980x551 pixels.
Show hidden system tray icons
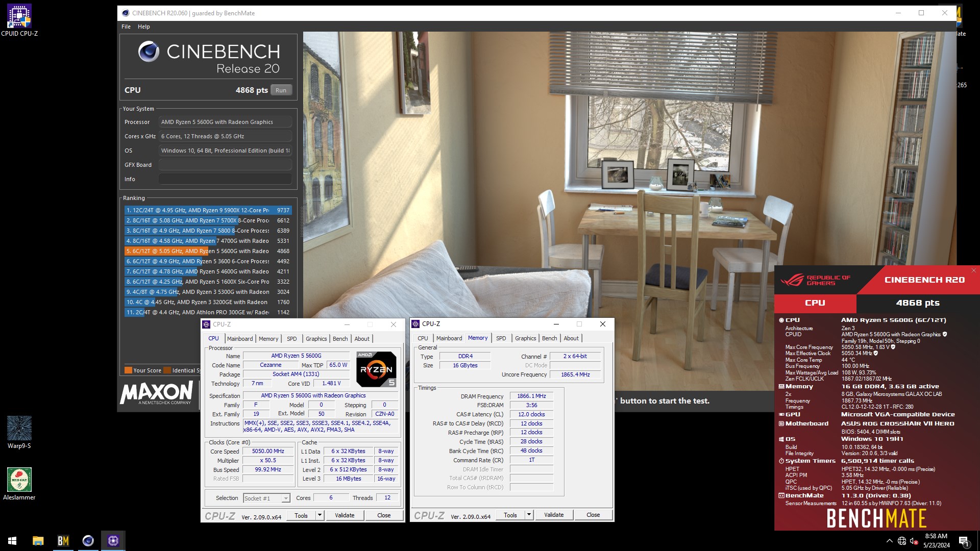click(890, 541)
